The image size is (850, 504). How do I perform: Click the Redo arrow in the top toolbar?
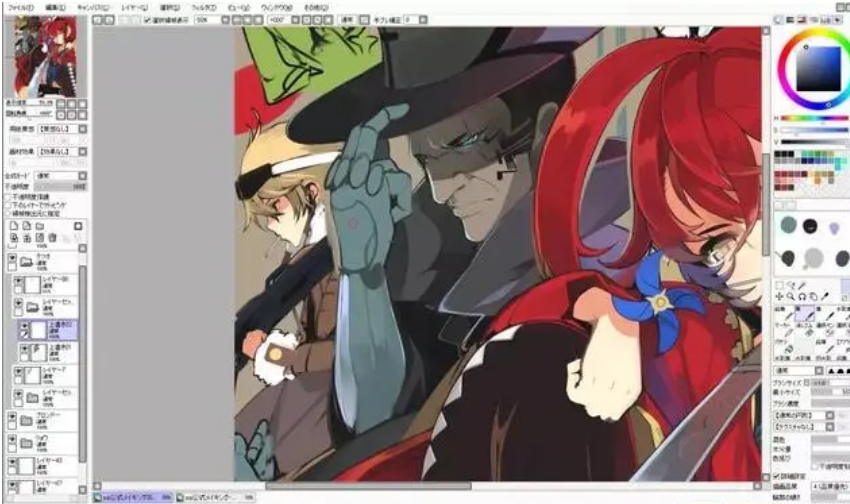[x=109, y=20]
